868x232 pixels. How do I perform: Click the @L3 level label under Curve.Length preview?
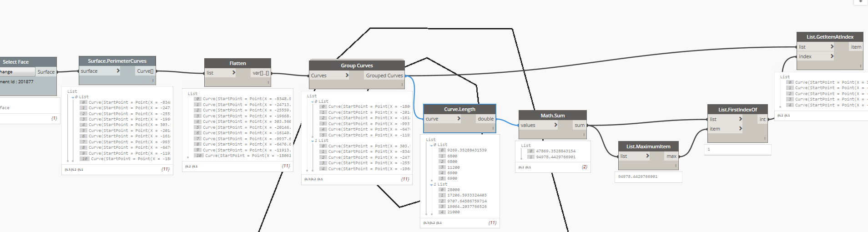coord(426,223)
